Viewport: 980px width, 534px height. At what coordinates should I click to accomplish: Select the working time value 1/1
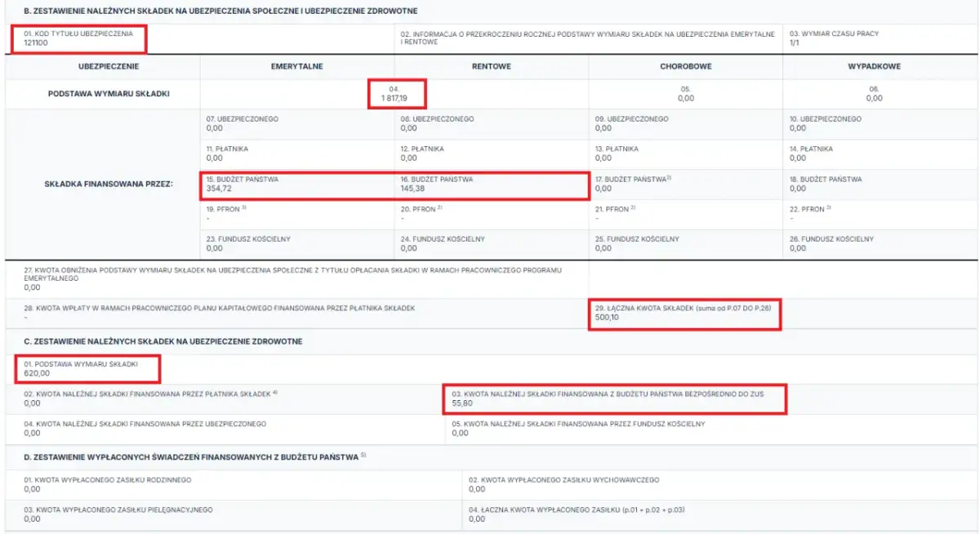pos(795,42)
